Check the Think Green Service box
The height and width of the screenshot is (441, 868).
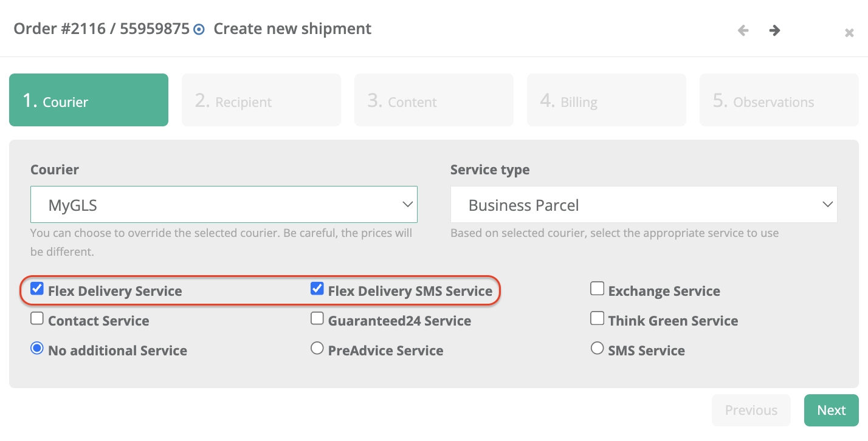click(597, 318)
